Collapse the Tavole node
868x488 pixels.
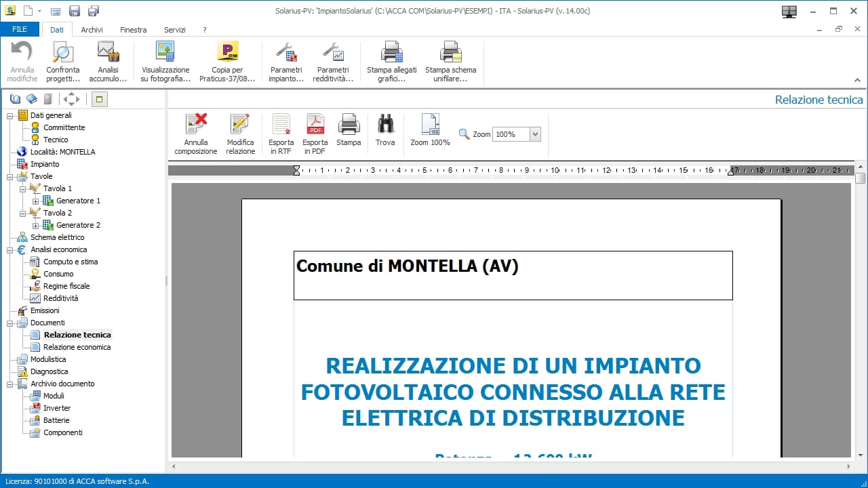tap(10, 176)
